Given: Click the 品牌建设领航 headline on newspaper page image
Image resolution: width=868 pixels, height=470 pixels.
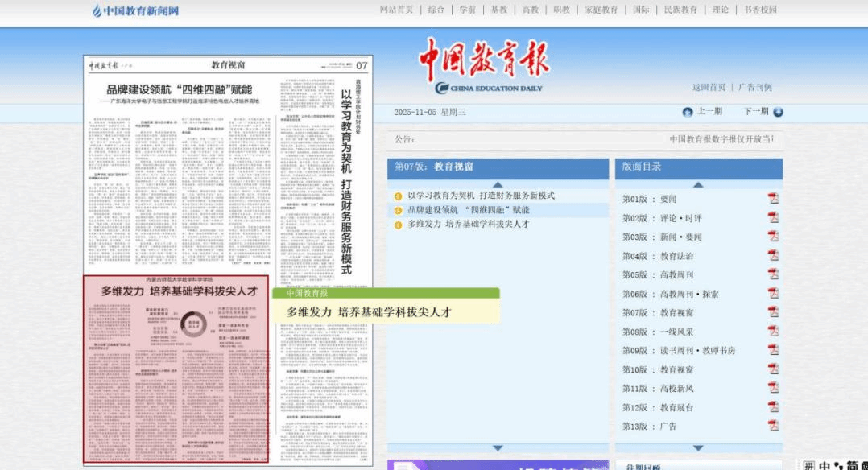Looking at the screenshot, I should click(x=180, y=89).
